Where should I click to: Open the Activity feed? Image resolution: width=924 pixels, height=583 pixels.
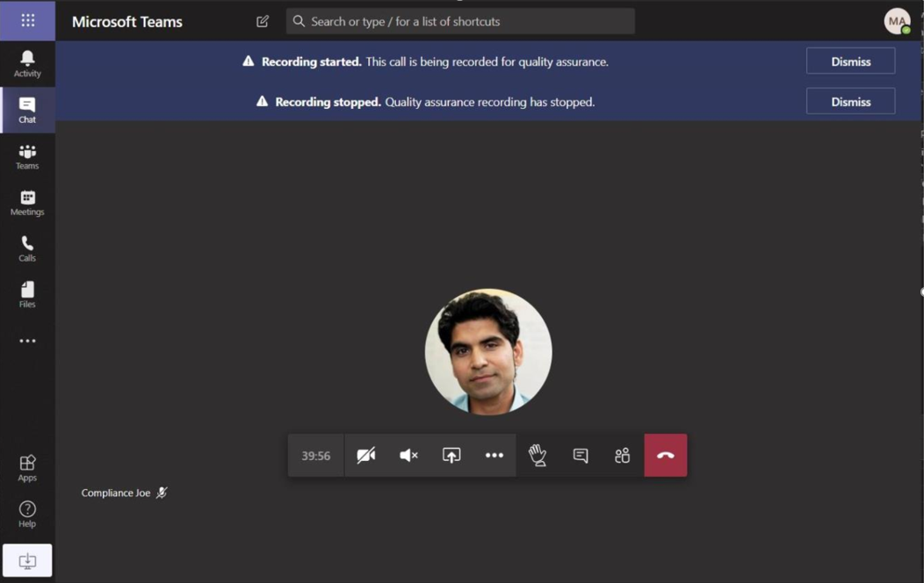(x=27, y=63)
